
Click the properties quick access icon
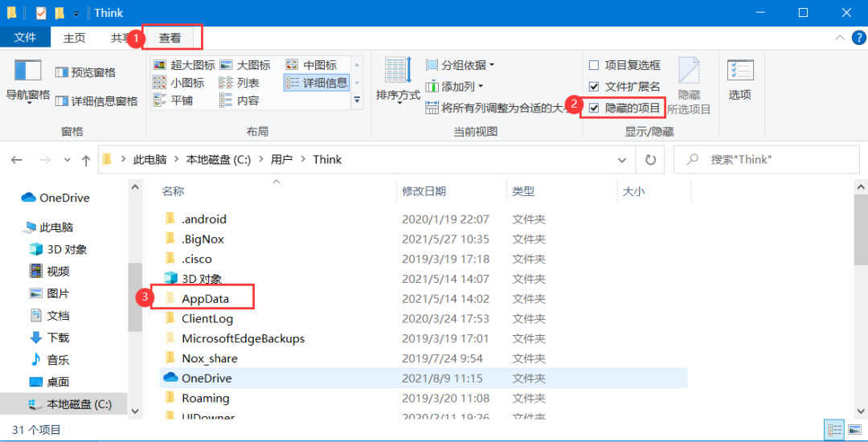point(41,13)
